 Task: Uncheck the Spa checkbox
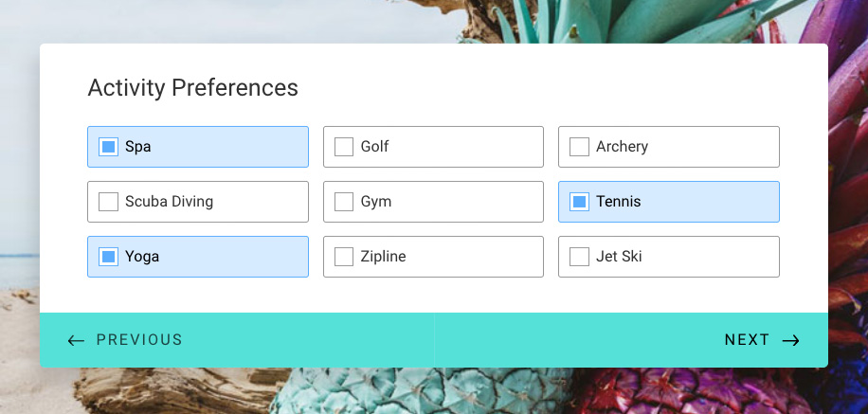point(108,147)
